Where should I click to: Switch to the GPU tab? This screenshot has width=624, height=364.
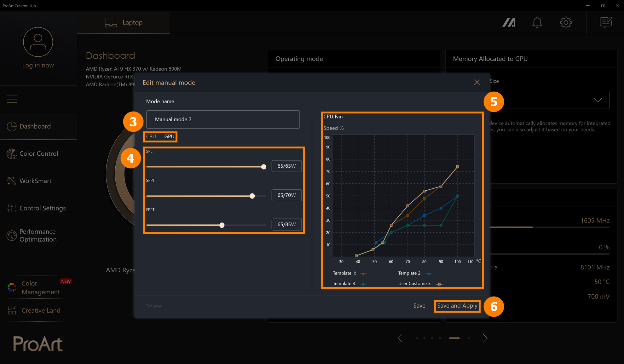169,136
